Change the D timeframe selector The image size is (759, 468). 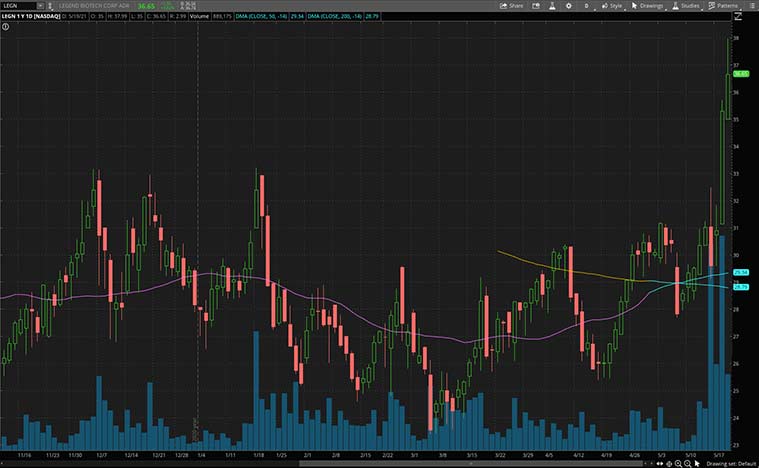587,5
